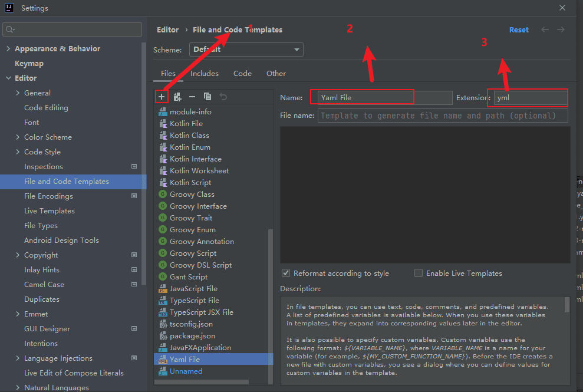Expand the Code Style node

[x=18, y=151]
